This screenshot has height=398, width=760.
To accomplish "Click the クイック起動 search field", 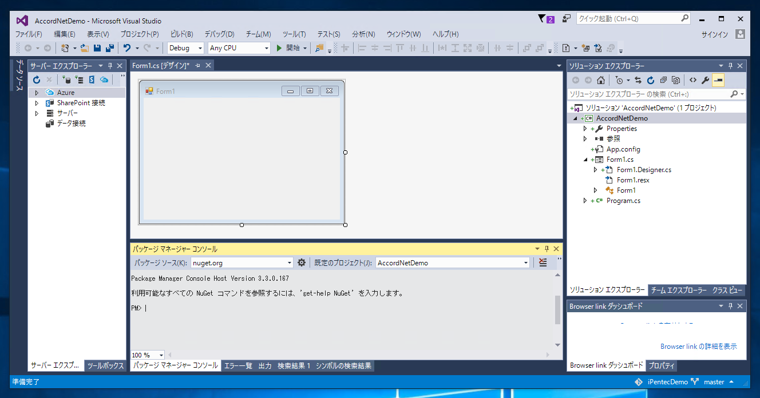I will 633,19.
